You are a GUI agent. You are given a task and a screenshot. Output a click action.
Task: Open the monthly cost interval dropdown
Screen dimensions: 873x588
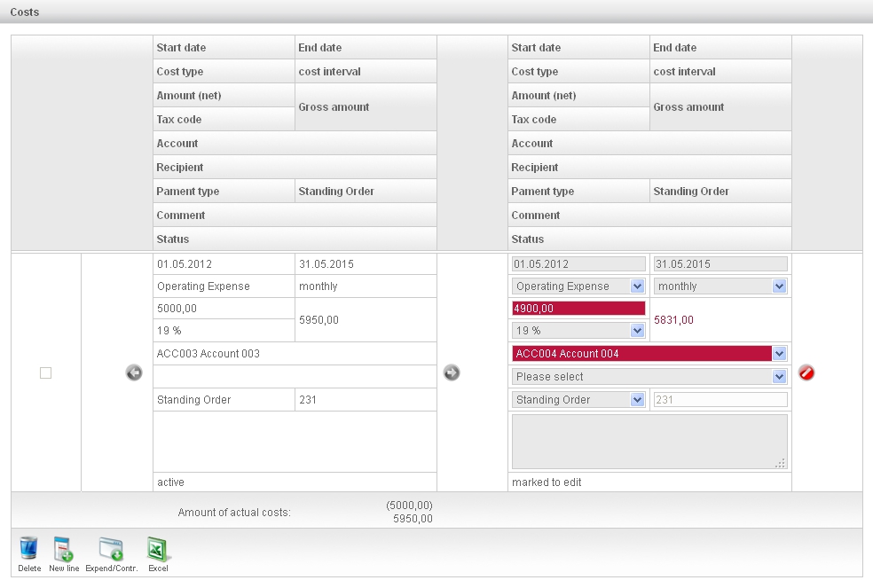point(720,286)
